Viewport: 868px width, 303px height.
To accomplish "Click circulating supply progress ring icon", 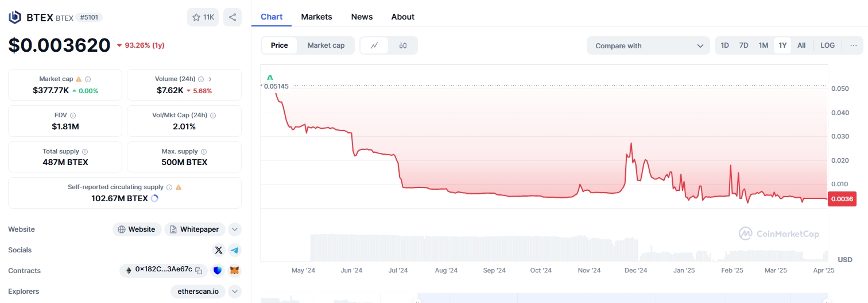I will point(154,198).
